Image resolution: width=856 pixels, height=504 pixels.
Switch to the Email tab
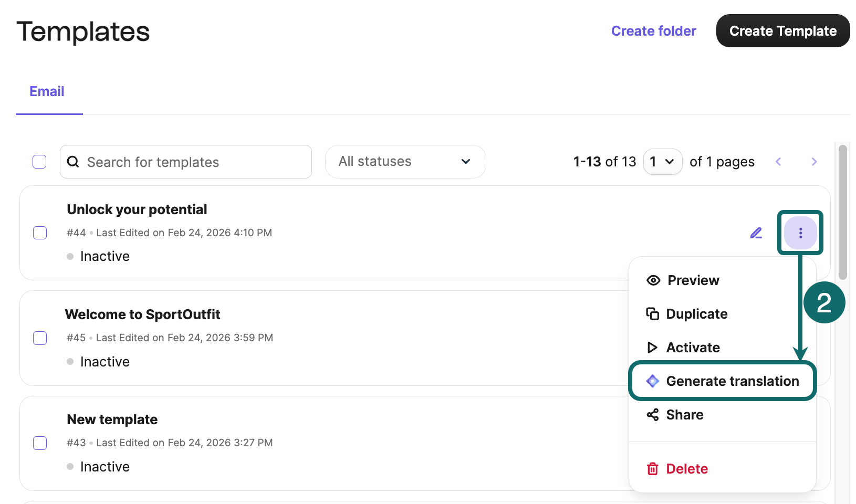(x=47, y=91)
